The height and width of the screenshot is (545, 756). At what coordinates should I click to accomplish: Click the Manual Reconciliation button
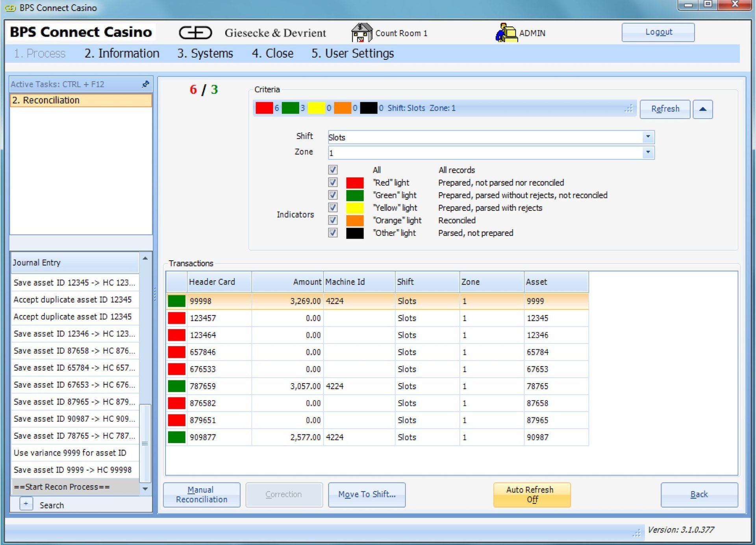(202, 495)
